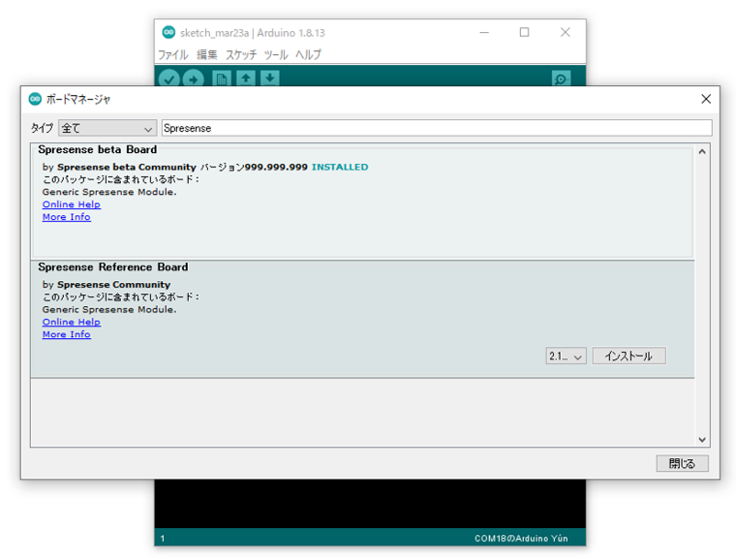This screenshot has width=736, height=560.
Task: Open the Serial Monitor magnifier icon
Action: tap(562, 78)
